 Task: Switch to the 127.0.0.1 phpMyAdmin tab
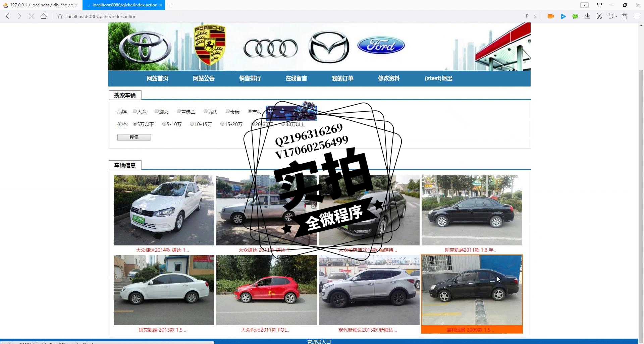(x=41, y=5)
